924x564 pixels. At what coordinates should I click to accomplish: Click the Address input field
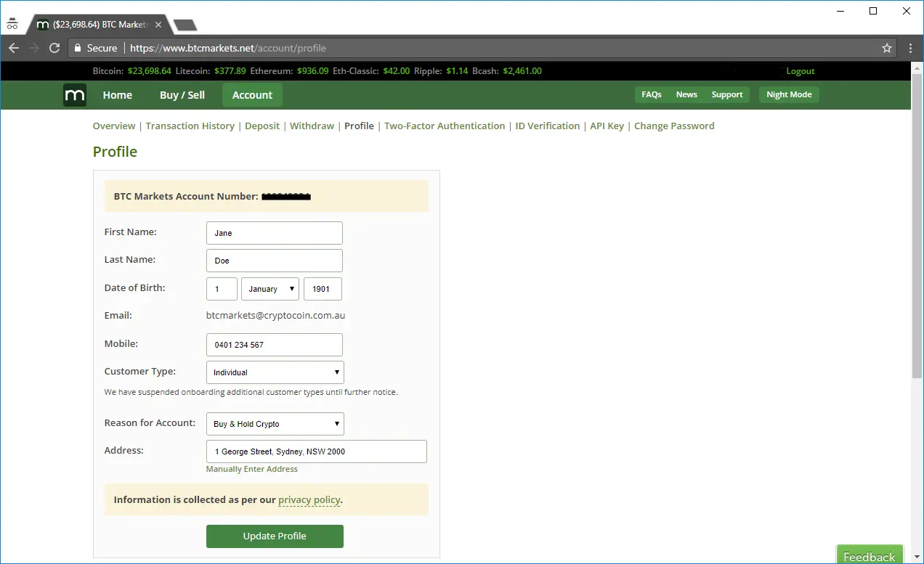tap(317, 451)
